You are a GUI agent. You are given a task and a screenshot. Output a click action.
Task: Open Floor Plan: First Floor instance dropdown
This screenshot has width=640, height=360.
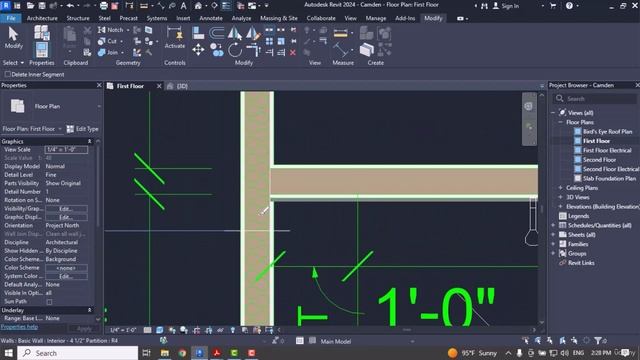click(x=32, y=129)
